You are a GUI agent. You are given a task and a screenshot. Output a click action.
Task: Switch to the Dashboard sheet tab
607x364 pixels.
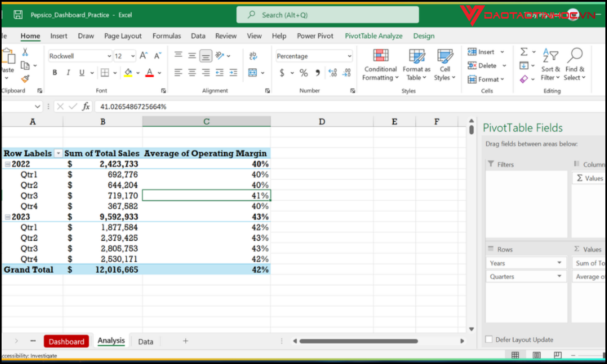pos(66,341)
